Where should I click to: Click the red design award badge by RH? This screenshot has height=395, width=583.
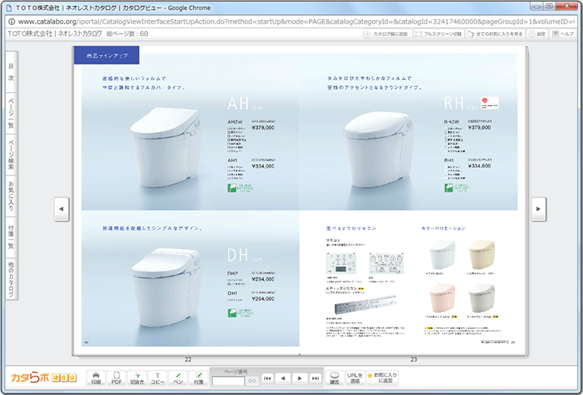coord(489,102)
